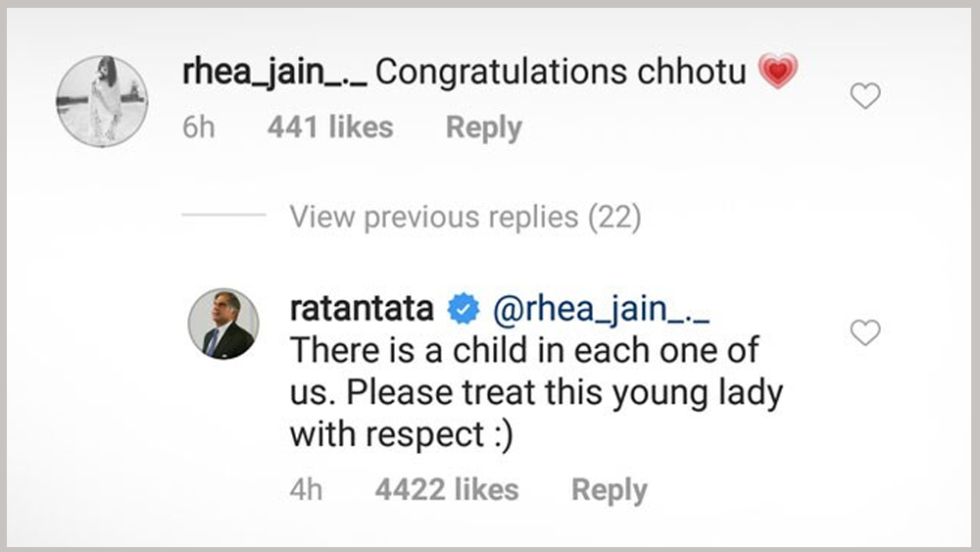View the 441 likes list

click(329, 127)
